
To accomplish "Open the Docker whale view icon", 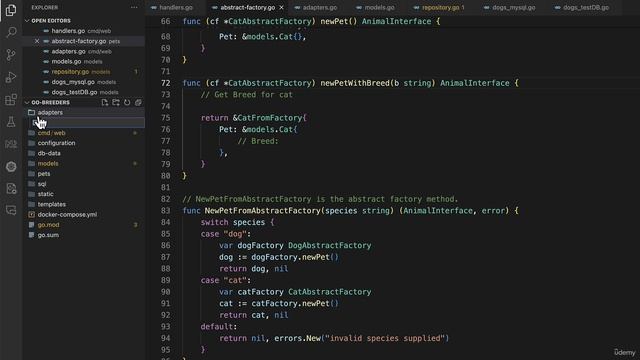I will pyautogui.click(x=11, y=144).
